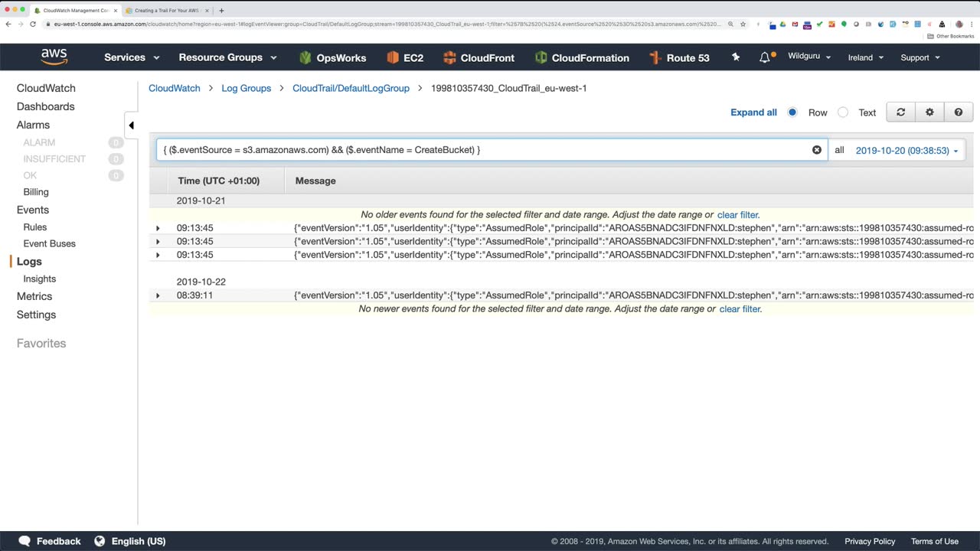Screen dimensions: 980x551
Task: Click the Feedback speech bubble icon
Action: point(24,541)
